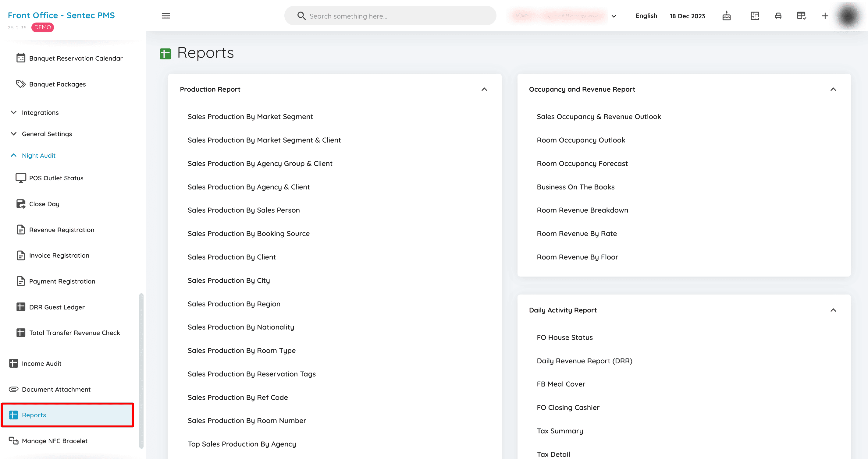Open Room Revenue By Floor report
The width and height of the screenshot is (868, 459).
577,257
